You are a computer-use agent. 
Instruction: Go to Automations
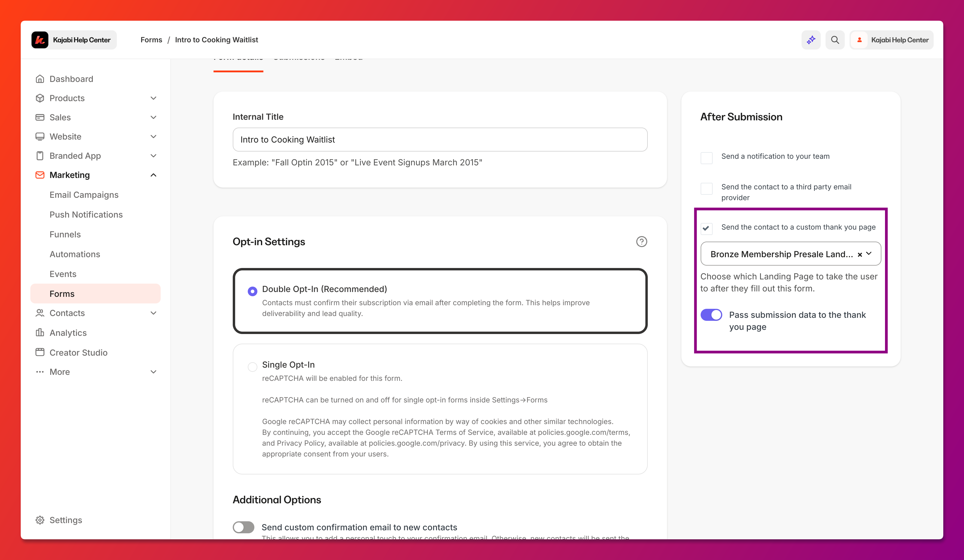point(74,254)
